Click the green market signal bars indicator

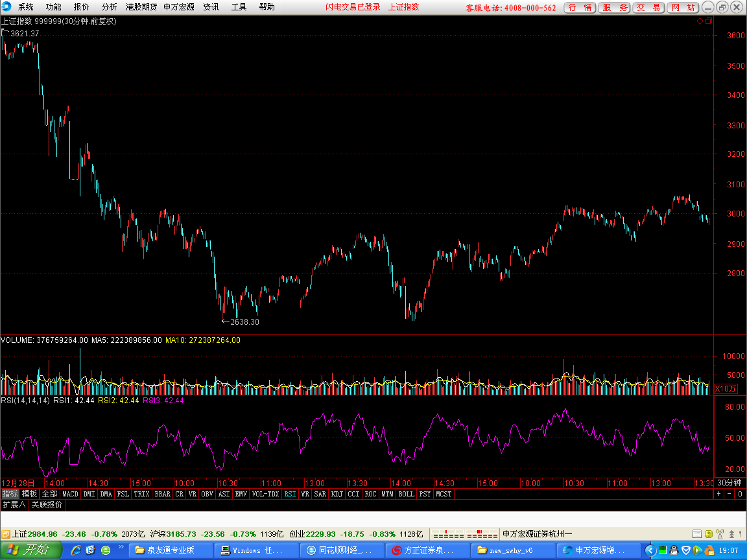pos(448,534)
